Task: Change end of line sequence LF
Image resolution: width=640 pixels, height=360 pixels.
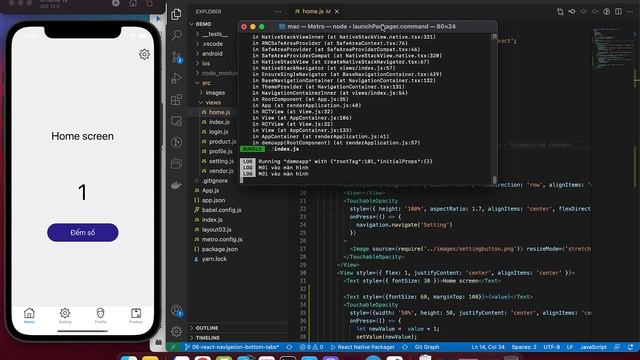Action: [x=570, y=347]
